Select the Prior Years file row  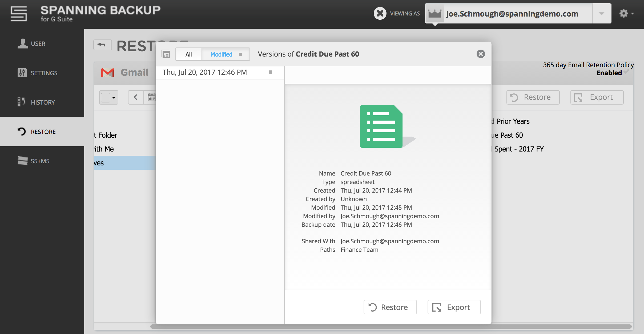click(562, 121)
